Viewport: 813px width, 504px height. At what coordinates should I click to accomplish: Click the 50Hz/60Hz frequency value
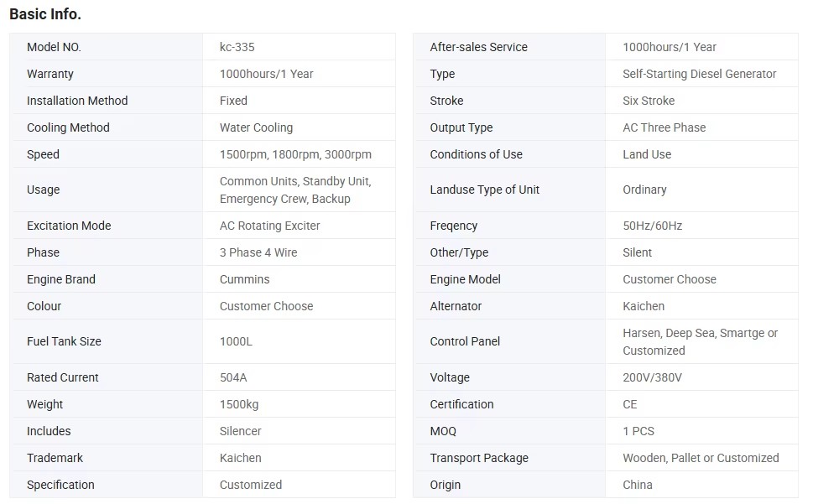[652, 226]
